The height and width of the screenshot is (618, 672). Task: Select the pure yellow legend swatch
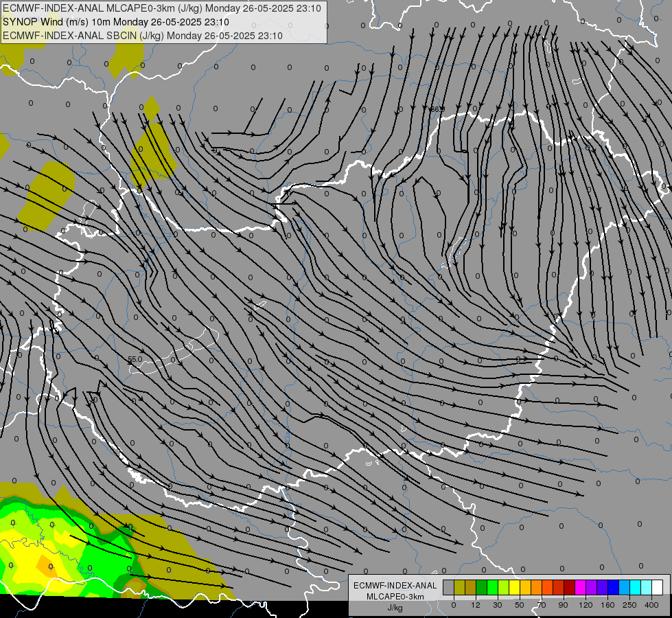click(x=514, y=587)
